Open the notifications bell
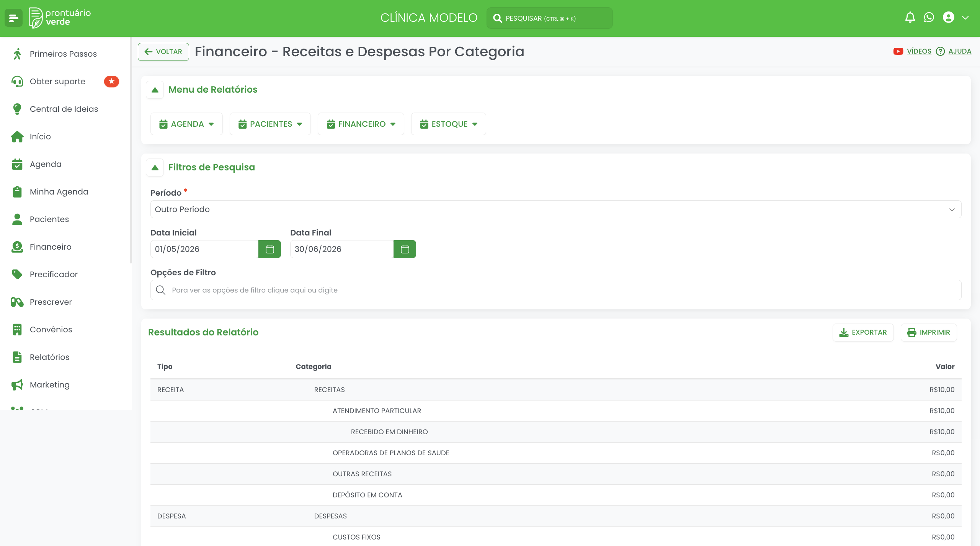Image resolution: width=980 pixels, height=546 pixels. [910, 18]
